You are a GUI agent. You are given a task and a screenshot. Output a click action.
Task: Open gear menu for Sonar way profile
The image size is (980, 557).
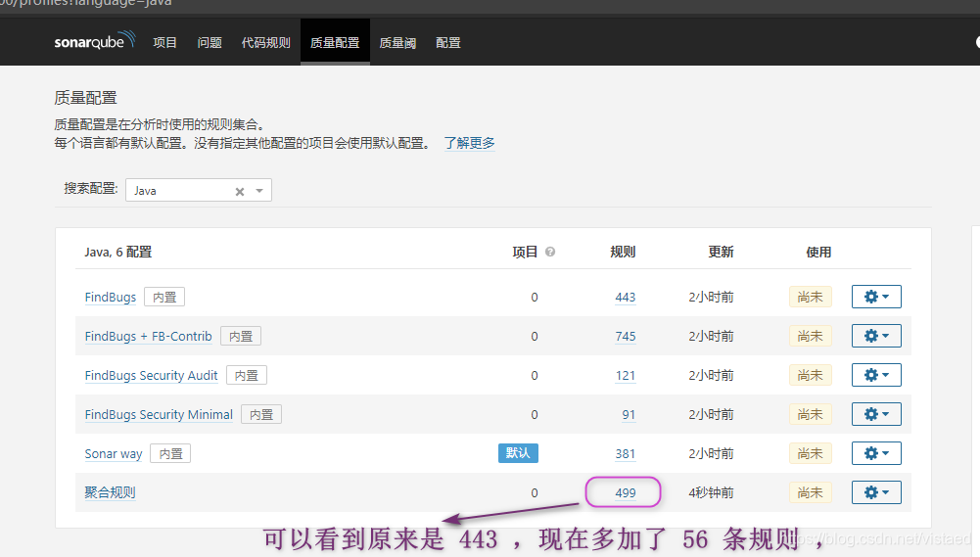click(876, 453)
